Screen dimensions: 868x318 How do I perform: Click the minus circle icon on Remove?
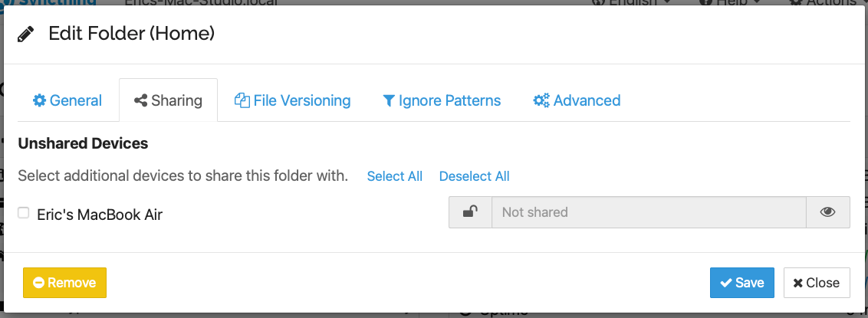pyautogui.click(x=39, y=284)
